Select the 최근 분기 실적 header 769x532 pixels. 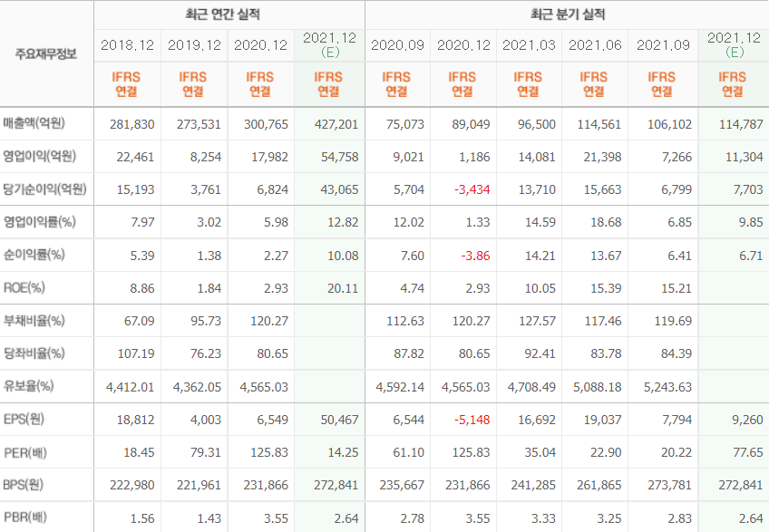click(568, 15)
